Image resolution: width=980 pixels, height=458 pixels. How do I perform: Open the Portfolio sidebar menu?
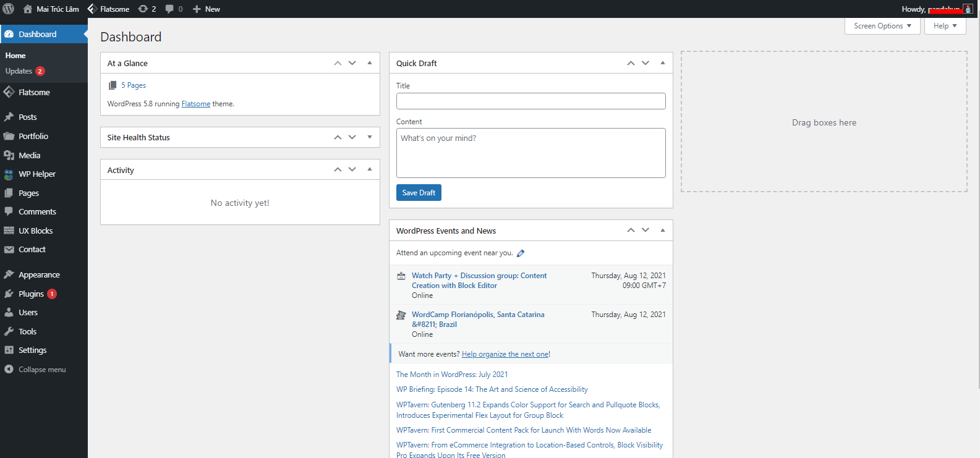coord(43,136)
